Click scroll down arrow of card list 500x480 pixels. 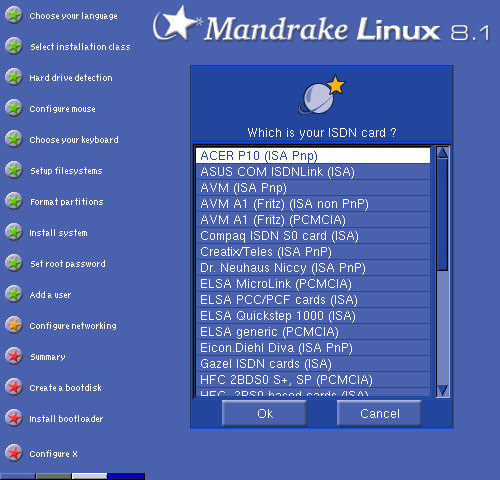[443, 390]
